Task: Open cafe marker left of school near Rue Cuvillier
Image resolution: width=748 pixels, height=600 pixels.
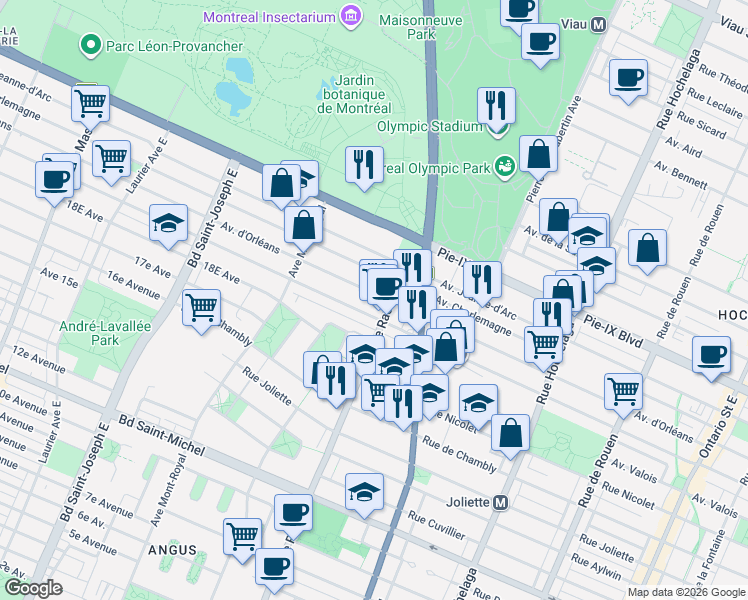Action: 293,513
